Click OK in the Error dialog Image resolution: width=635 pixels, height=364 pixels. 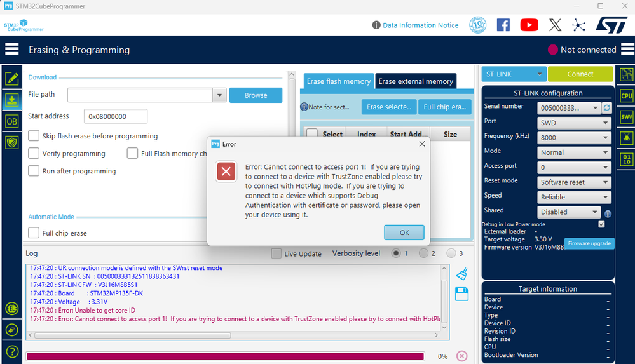pyautogui.click(x=404, y=233)
